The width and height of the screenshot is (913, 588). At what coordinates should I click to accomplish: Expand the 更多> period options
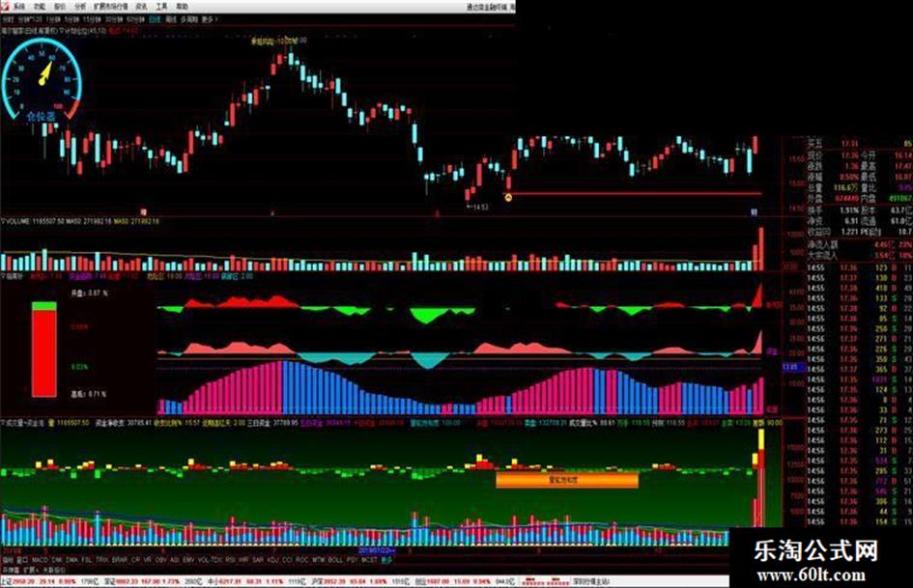tap(209, 20)
